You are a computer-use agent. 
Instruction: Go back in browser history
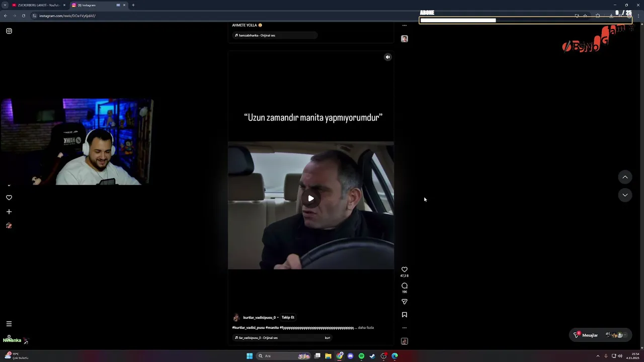(x=6, y=16)
